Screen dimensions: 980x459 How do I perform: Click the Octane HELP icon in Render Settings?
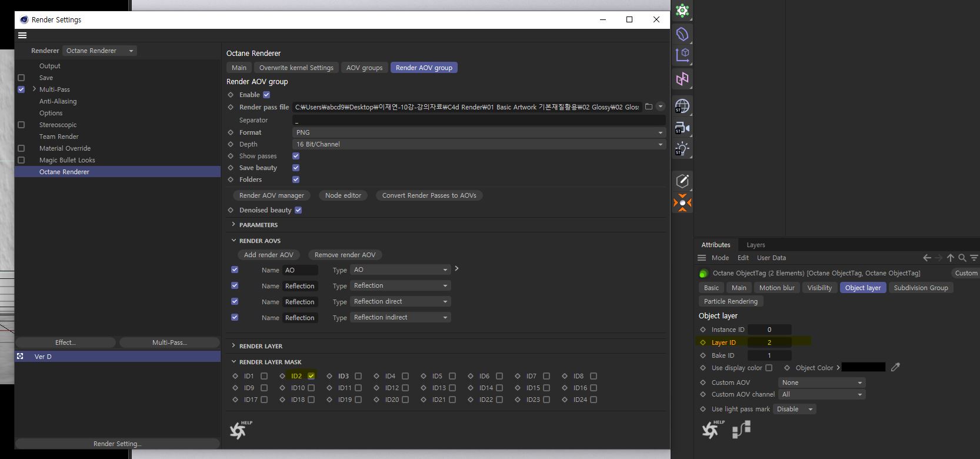pyautogui.click(x=240, y=430)
